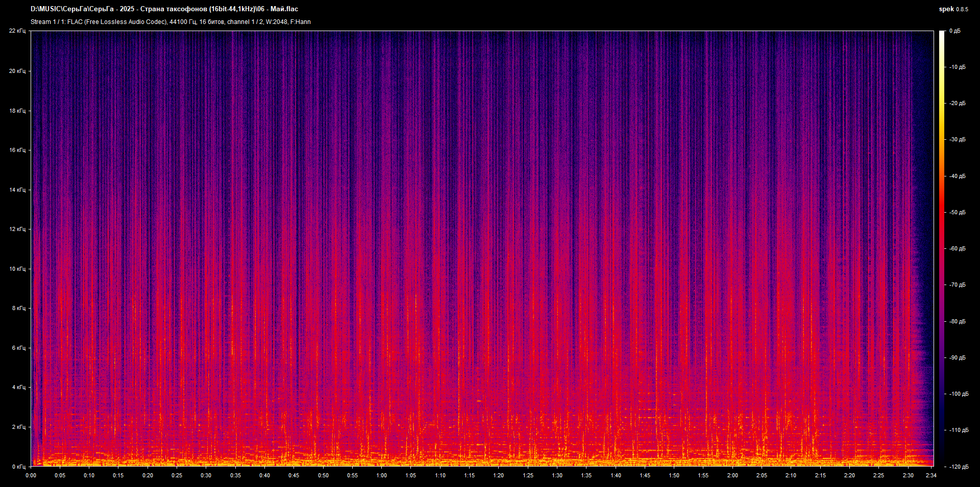Click the -110 дБ level scale label
This screenshot has height=487, width=980.
point(959,430)
